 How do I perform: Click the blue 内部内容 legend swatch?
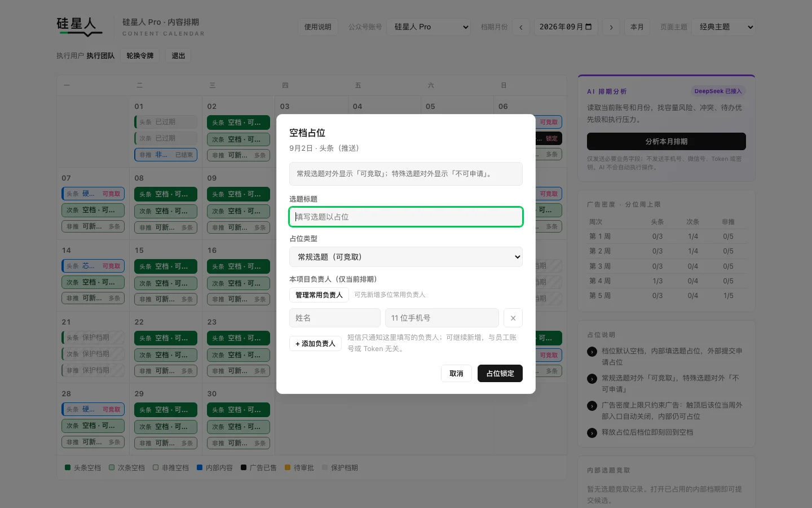200,467
